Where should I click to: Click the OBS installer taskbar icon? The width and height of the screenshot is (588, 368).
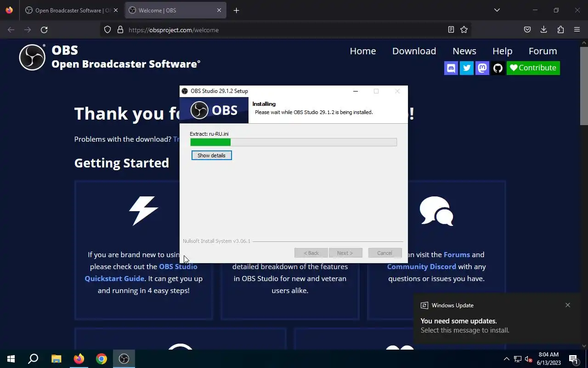pos(124,359)
